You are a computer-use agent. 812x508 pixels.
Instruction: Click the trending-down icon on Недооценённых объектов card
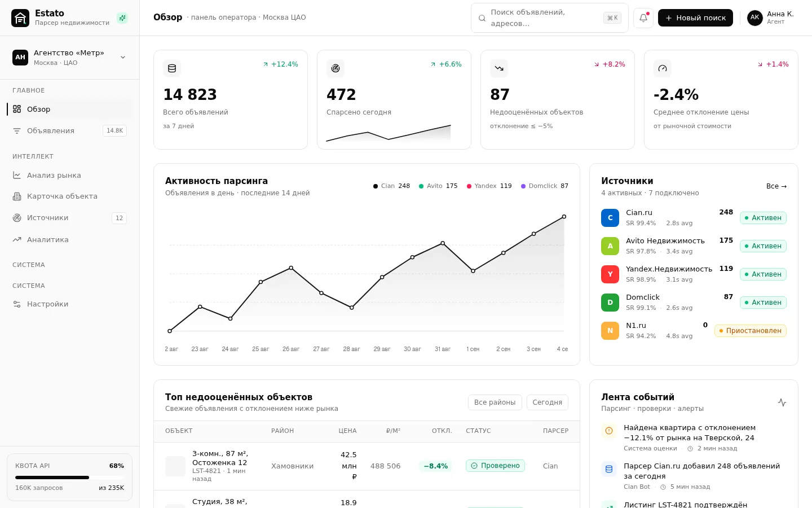[499, 68]
